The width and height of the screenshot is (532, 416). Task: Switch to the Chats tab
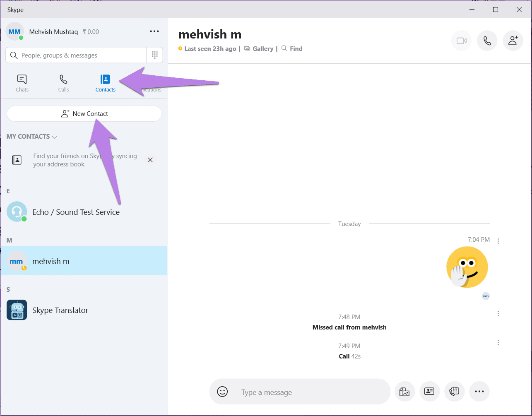point(22,83)
